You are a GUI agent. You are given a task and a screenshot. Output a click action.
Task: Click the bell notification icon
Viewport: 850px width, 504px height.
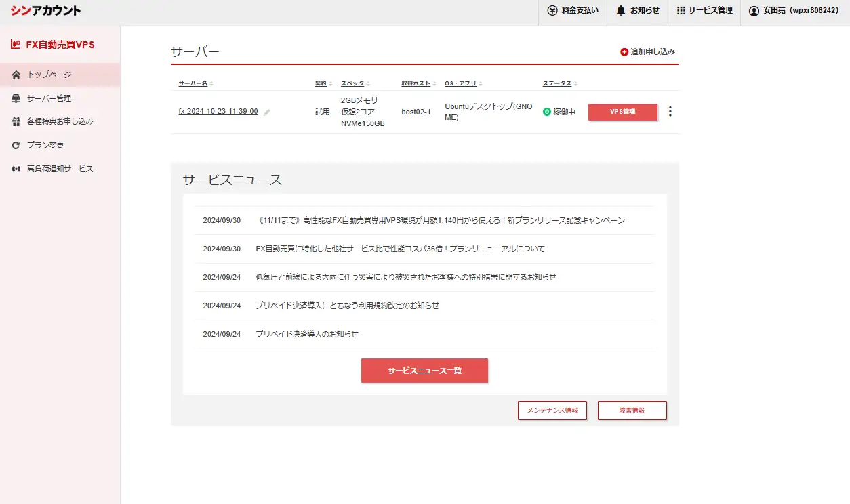coord(621,11)
